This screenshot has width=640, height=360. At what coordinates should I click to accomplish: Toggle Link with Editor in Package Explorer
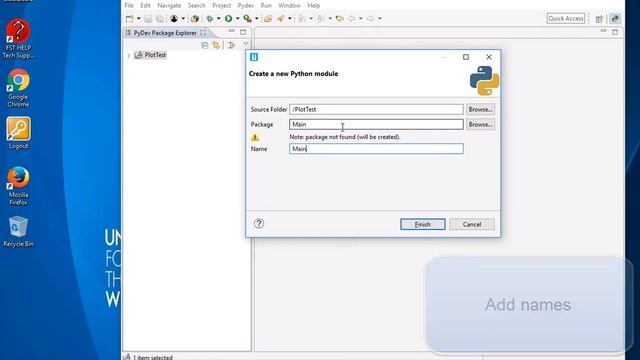[x=216, y=45]
